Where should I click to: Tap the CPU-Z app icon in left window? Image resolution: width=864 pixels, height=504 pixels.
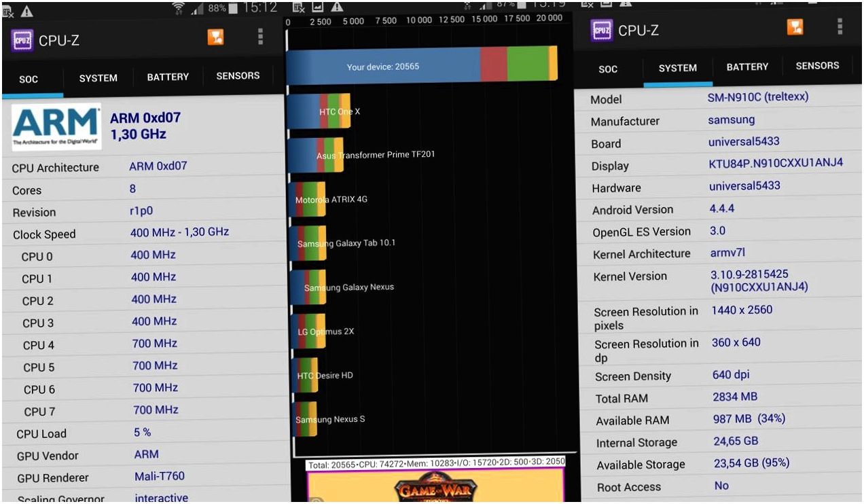point(22,39)
